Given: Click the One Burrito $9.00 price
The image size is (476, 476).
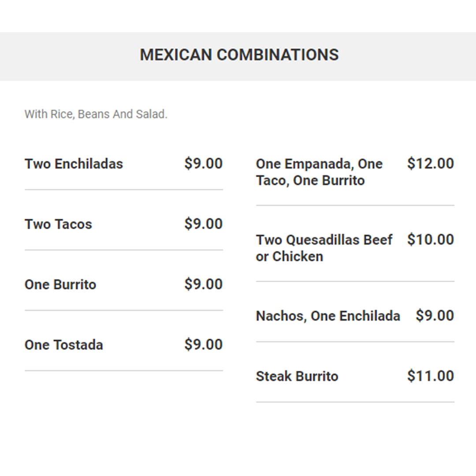Looking at the screenshot, I should tap(203, 284).
